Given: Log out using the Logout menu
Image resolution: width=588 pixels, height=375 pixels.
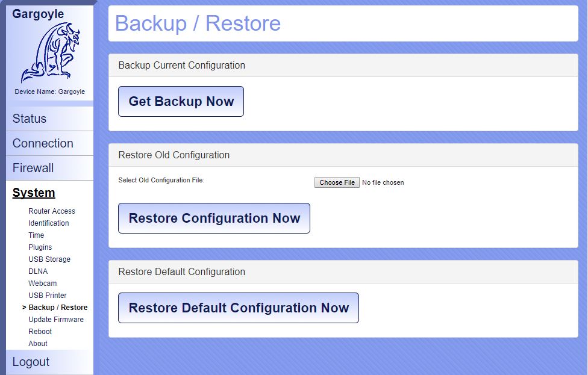Looking at the screenshot, I should click(x=31, y=362).
